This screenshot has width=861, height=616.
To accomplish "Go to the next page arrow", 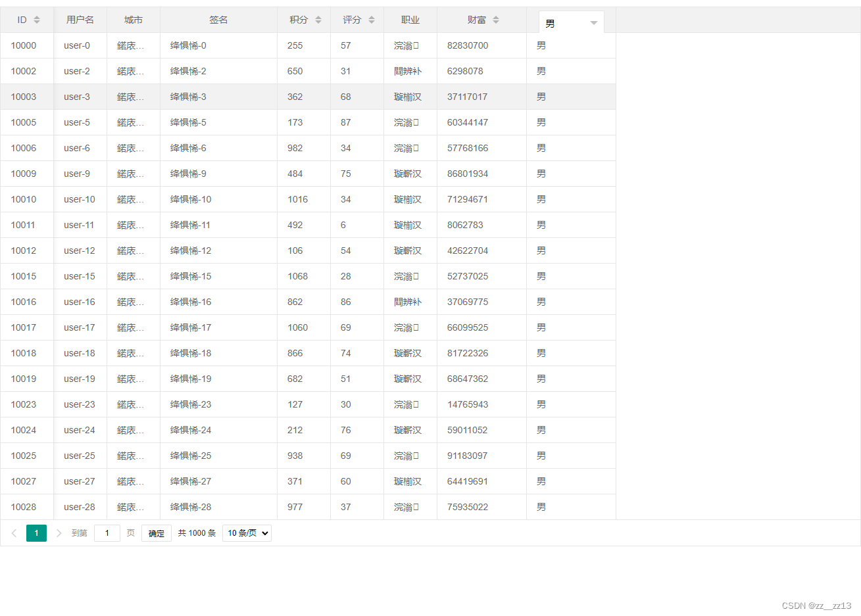I will click(59, 533).
